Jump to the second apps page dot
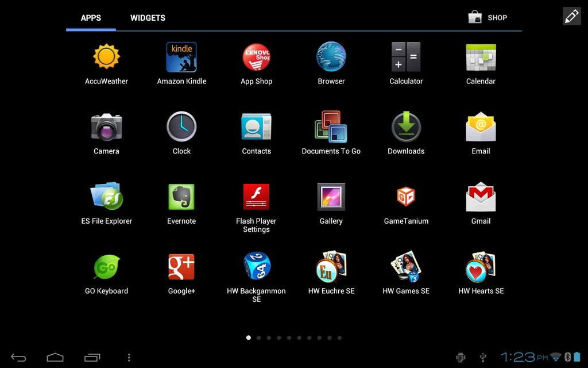The height and width of the screenshot is (368, 588). 259,338
